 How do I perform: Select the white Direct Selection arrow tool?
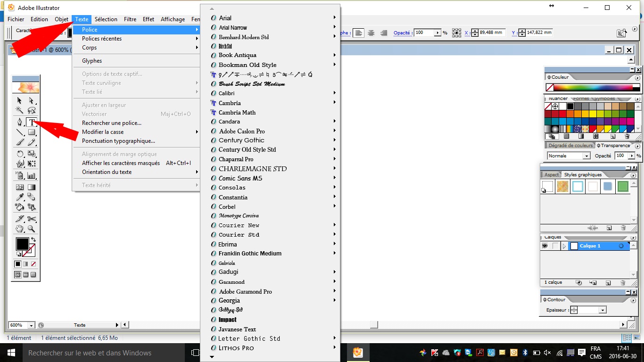coord(32,100)
